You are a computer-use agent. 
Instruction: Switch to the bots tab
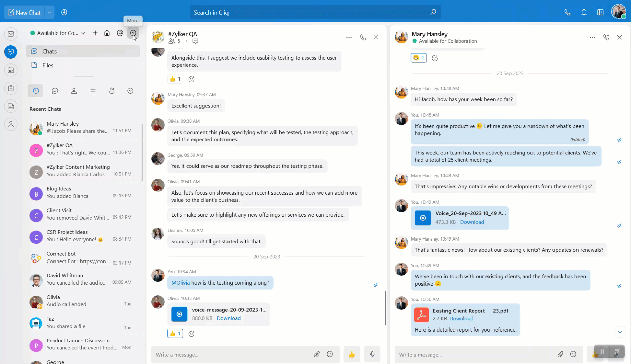pos(112,91)
